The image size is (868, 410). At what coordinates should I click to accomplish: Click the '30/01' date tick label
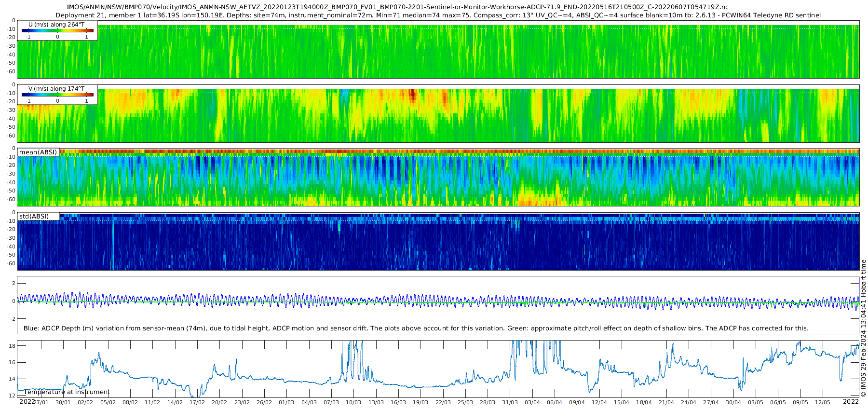click(63, 403)
